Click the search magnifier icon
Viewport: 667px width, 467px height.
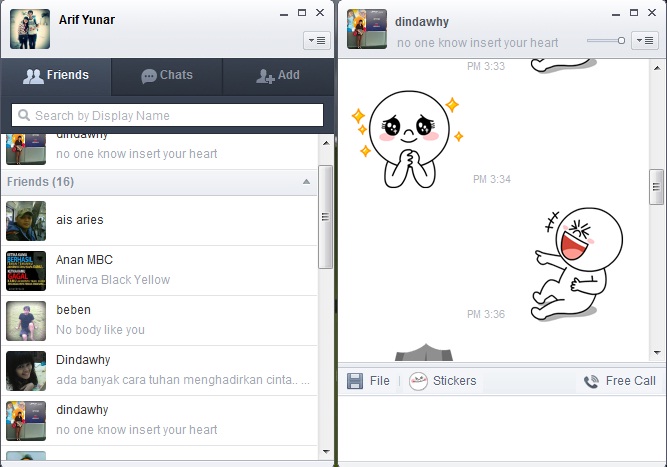pyautogui.click(x=24, y=115)
